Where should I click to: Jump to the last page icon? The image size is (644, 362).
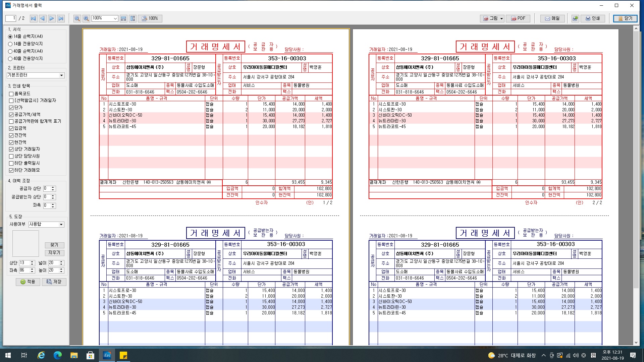point(61,18)
